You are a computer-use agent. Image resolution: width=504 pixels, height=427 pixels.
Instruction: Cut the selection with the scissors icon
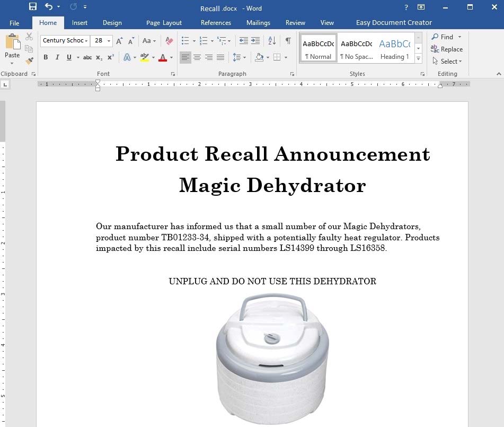click(29, 37)
